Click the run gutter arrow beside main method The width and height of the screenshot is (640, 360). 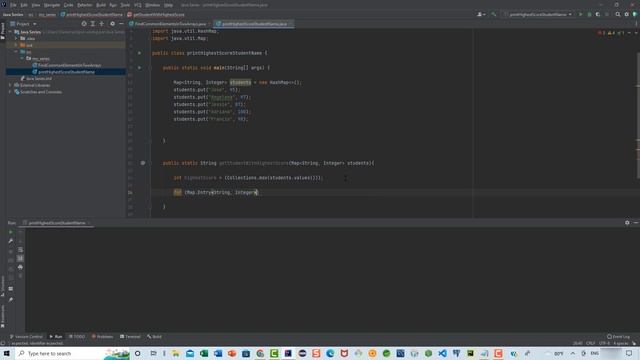click(140, 68)
